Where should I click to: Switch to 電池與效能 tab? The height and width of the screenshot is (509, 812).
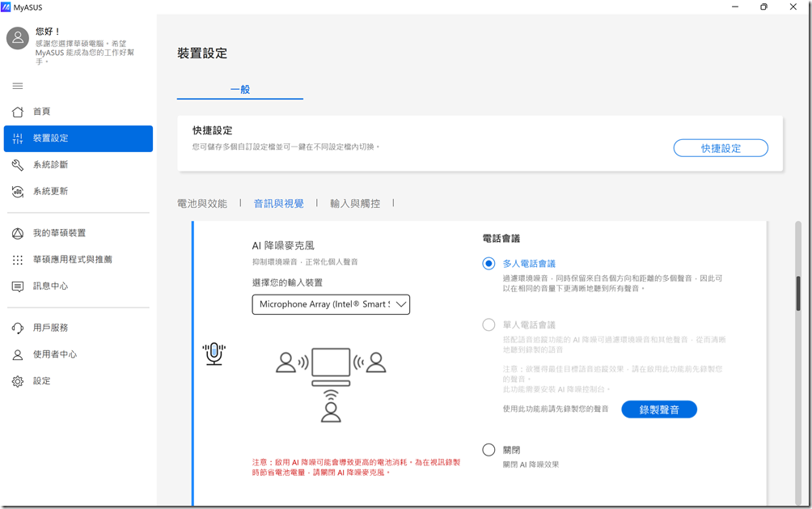pyautogui.click(x=202, y=204)
